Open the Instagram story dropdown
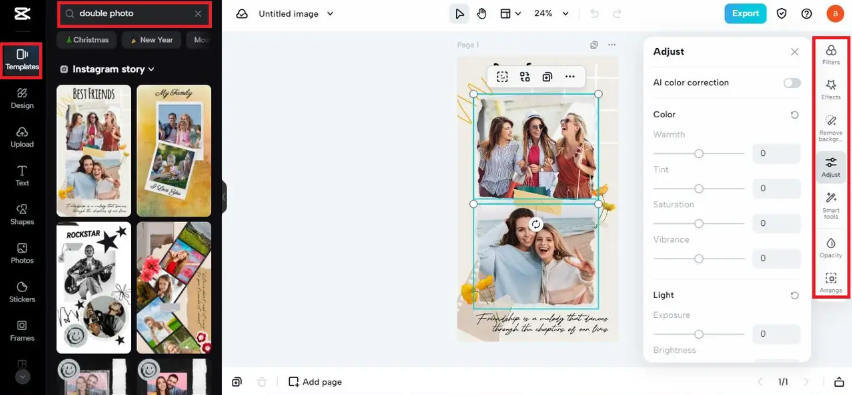Viewport: 852px width, 395px height. [107, 69]
